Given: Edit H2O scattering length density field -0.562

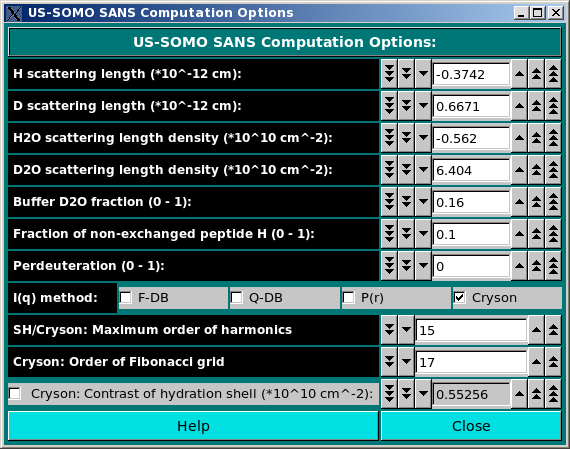Looking at the screenshot, I should (471, 139).
